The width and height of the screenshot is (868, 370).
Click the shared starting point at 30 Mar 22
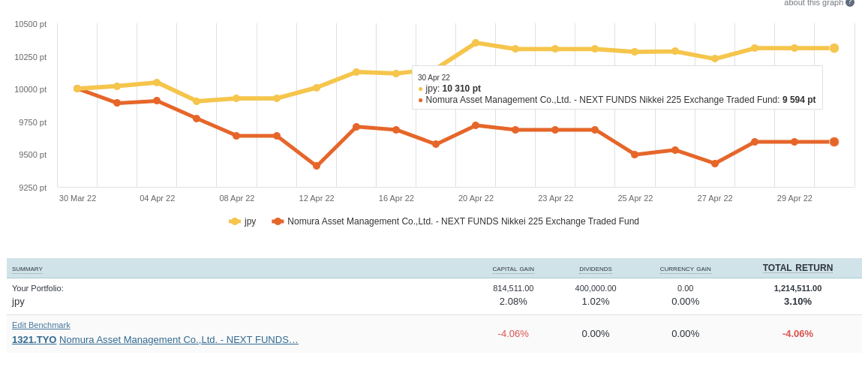[77, 89]
